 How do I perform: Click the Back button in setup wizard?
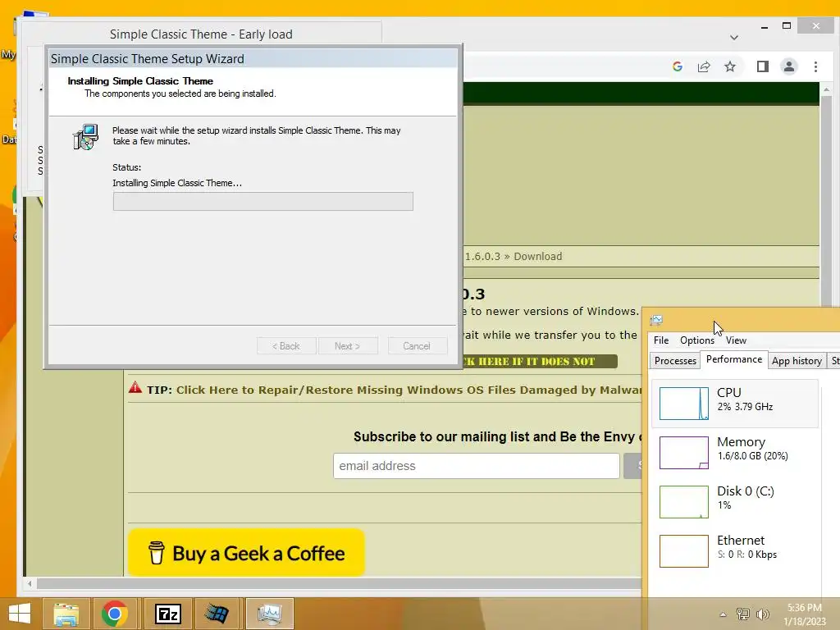point(286,346)
